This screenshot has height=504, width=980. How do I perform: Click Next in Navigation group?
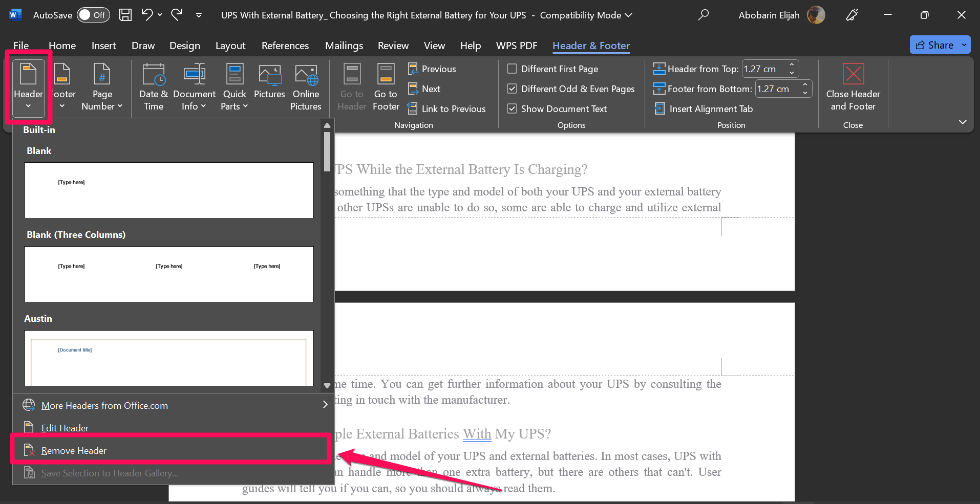point(431,89)
